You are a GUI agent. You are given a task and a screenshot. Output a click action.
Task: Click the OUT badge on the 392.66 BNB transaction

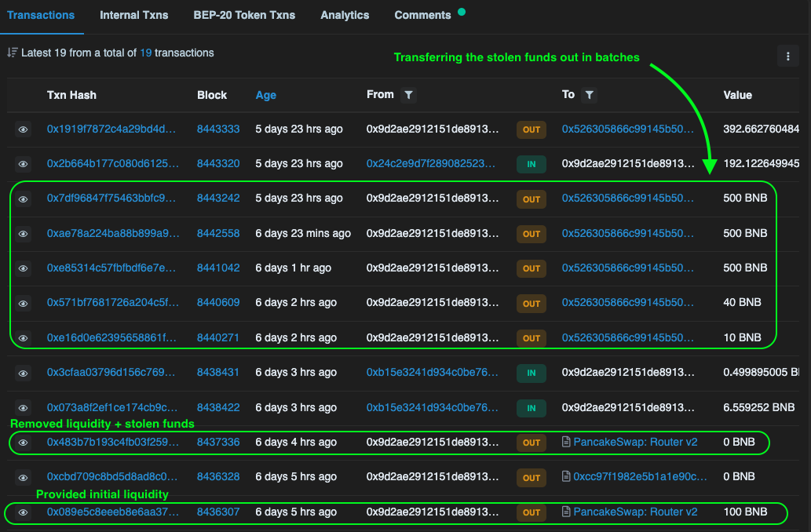(x=531, y=129)
